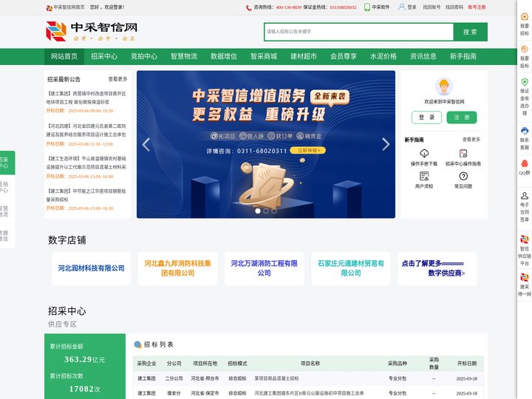Open 联系客服 headset icon
The width and height of the screenshot is (532, 399).
525,131
